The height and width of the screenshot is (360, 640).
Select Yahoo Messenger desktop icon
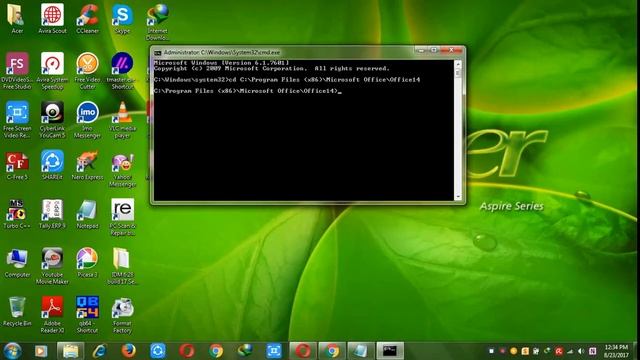[x=122, y=169]
